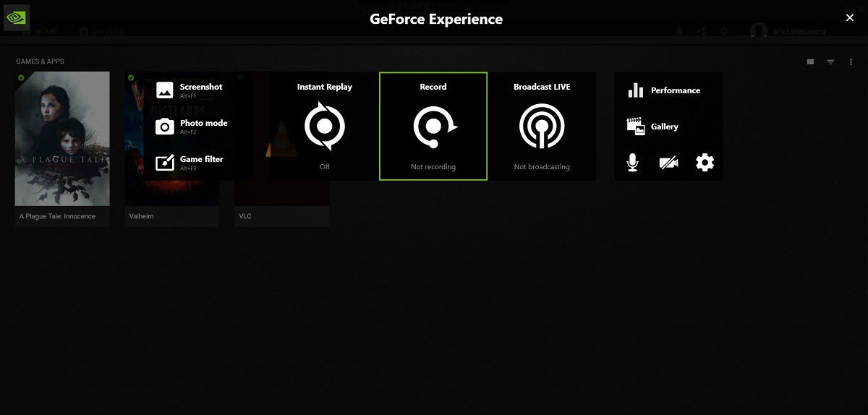Image resolution: width=868 pixels, height=415 pixels.
Task: Open the Gallery clapperboard icon
Action: pyautogui.click(x=635, y=127)
